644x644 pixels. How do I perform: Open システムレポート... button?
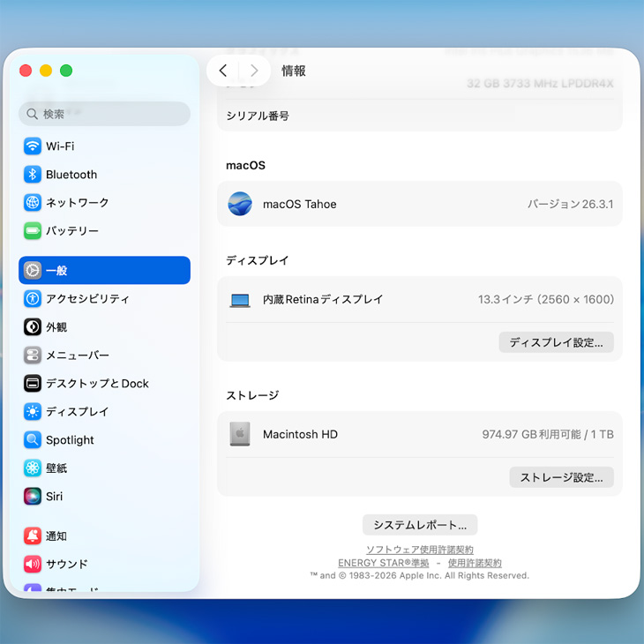tap(420, 525)
